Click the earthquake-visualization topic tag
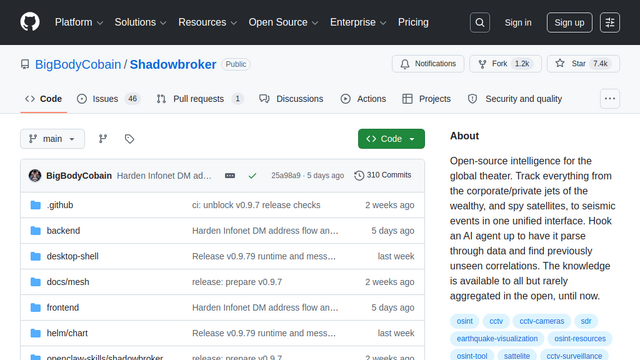The height and width of the screenshot is (360, 640). coord(497,339)
